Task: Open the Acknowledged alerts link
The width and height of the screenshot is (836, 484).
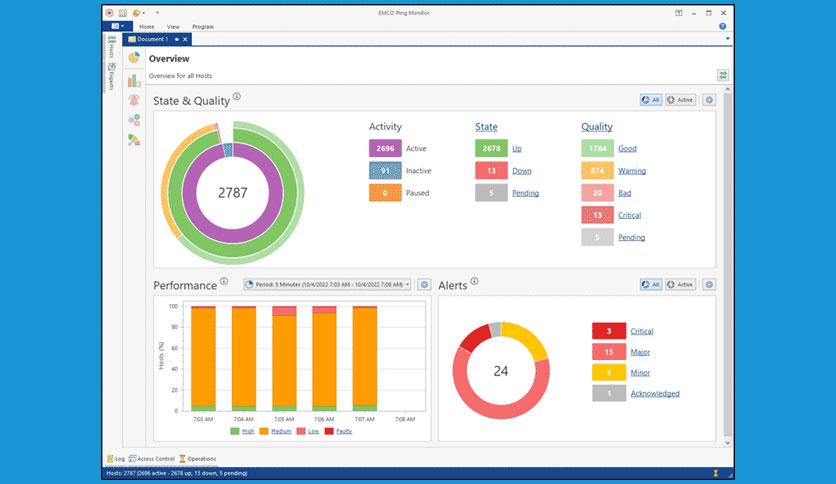Action: (x=655, y=394)
